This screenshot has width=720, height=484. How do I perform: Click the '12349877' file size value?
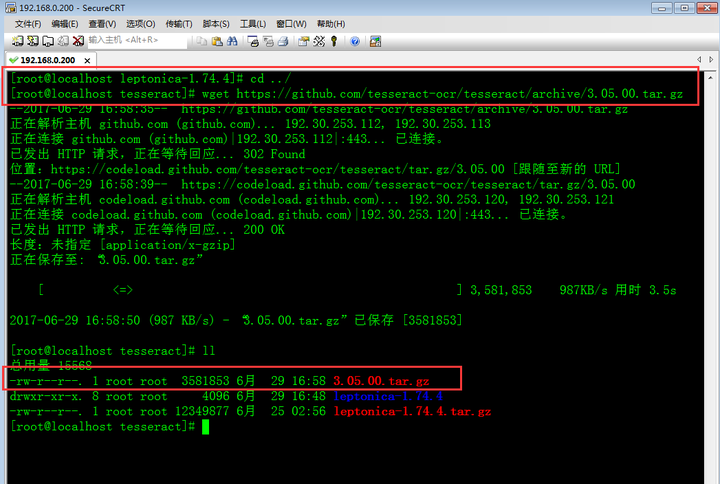[202, 411]
